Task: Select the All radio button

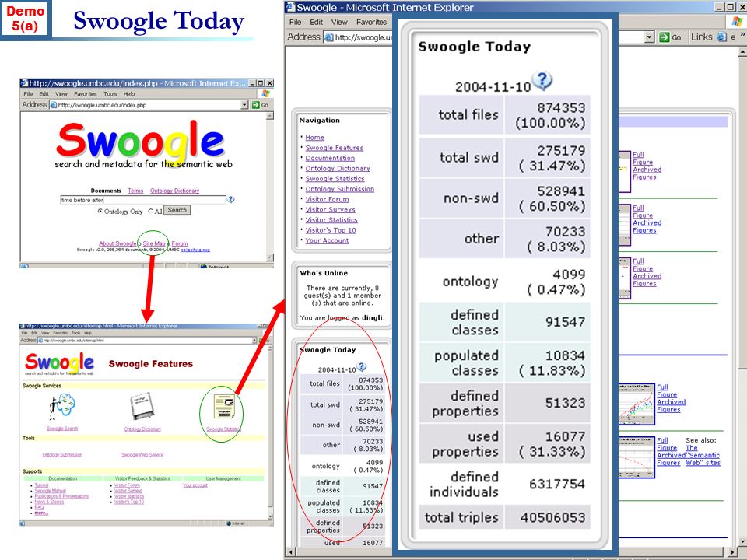Action: coord(150,211)
